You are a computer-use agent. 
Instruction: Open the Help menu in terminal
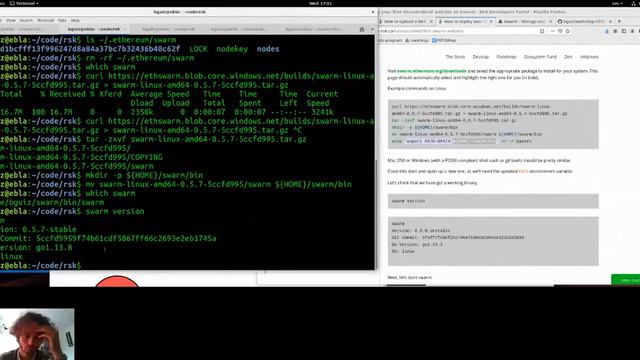click(75, 20)
